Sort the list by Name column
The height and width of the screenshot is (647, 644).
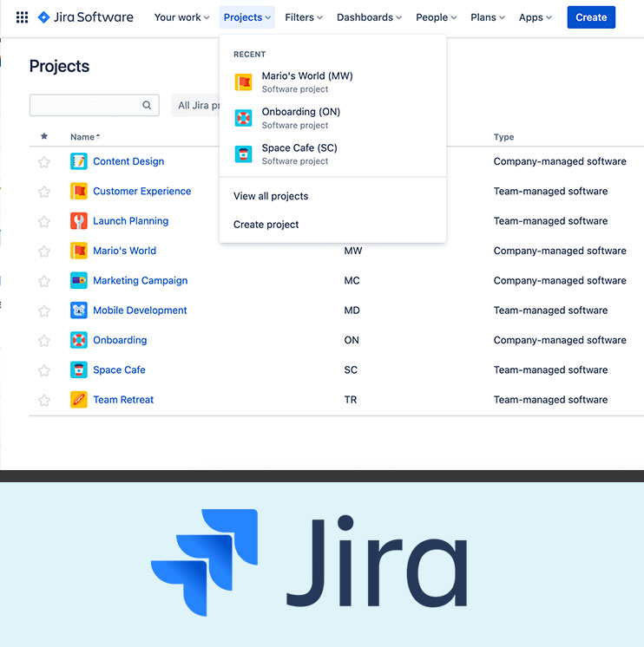click(x=83, y=137)
